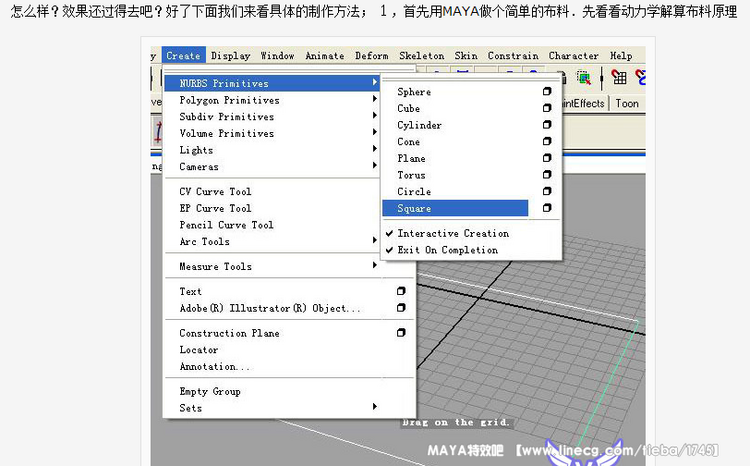Create a NURBS Circle
The width and height of the screenshot is (750, 466).
point(414,192)
